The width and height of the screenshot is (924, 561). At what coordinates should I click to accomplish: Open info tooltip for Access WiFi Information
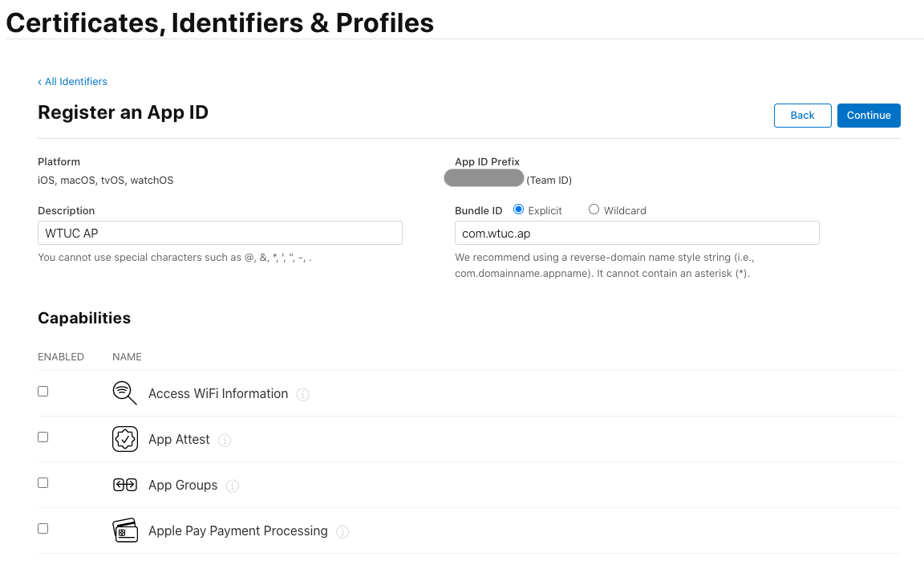coord(302,394)
